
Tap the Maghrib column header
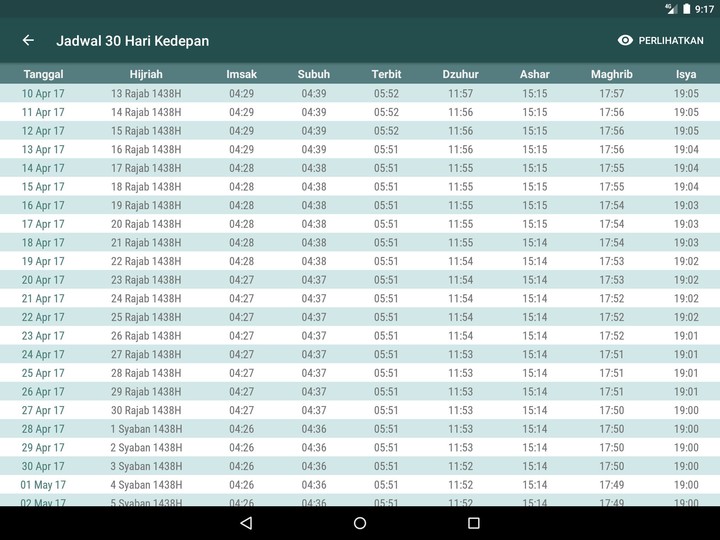611,75
